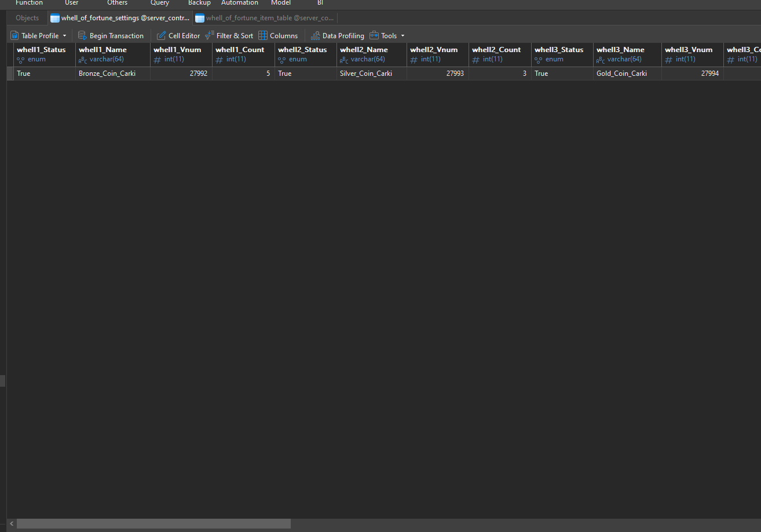Screen dimensions: 761x532
Task: Open the Cell Editor
Action: coord(178,36)
